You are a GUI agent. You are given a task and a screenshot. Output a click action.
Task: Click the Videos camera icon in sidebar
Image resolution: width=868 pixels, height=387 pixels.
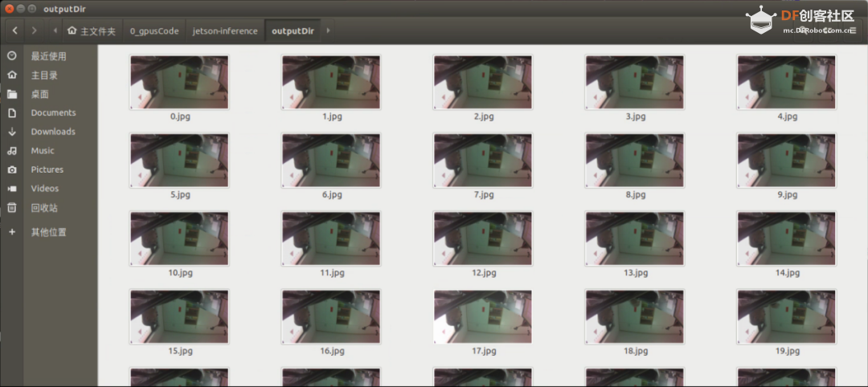(x=12, y=189)
